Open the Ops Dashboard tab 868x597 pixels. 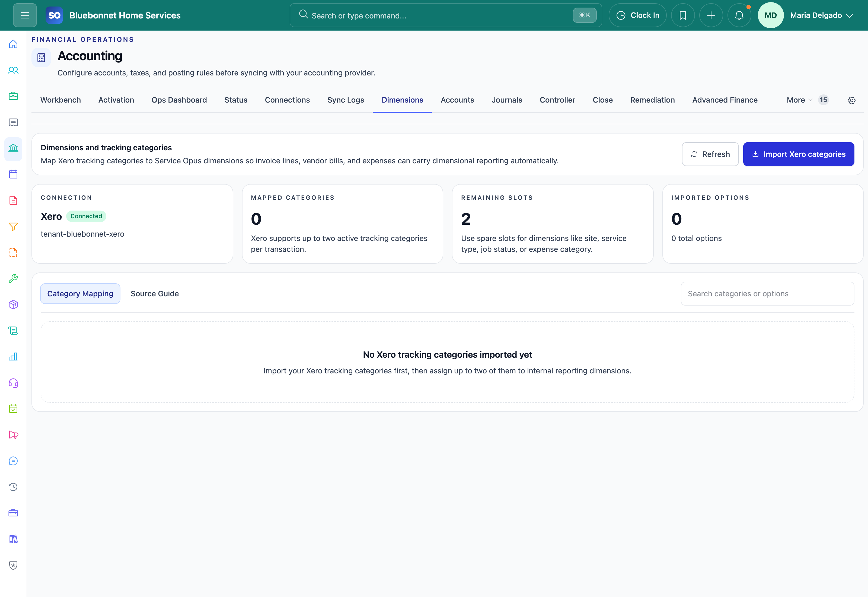tap(179, 100)
